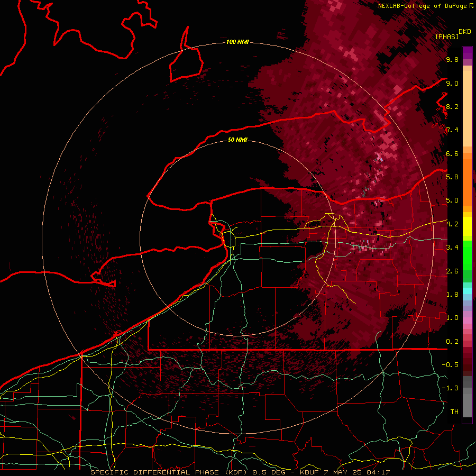The width and height of the screenshot is (476, 476).
Task: Pick the 0.2 value on the scale
Action: click(452, 341)
